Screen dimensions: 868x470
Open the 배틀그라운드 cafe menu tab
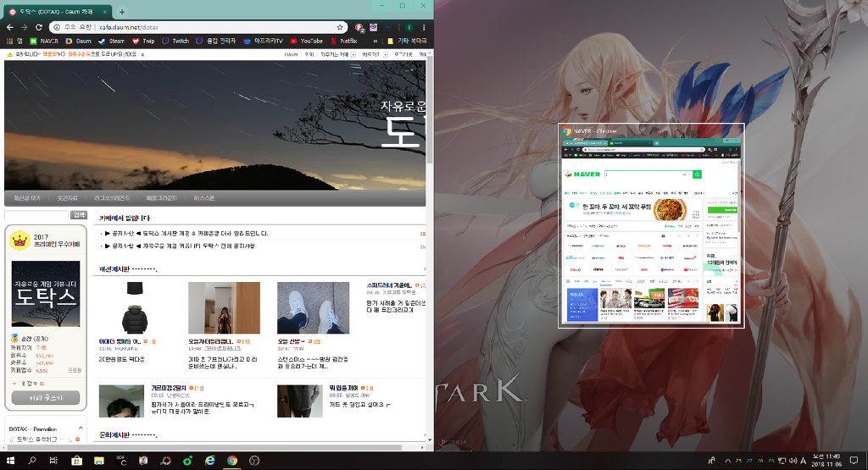pyautogui.click(x=162, y=198)
